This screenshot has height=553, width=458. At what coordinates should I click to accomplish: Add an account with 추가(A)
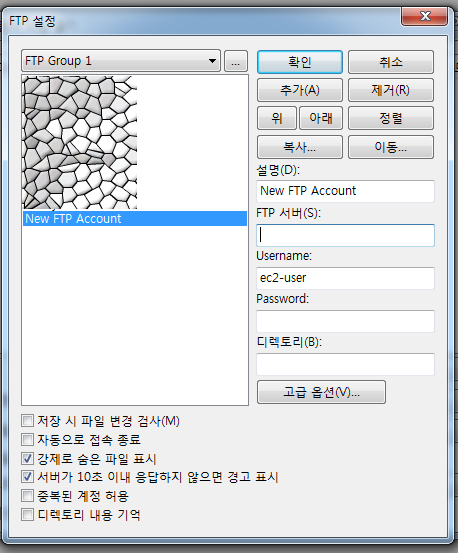[300, 90]
